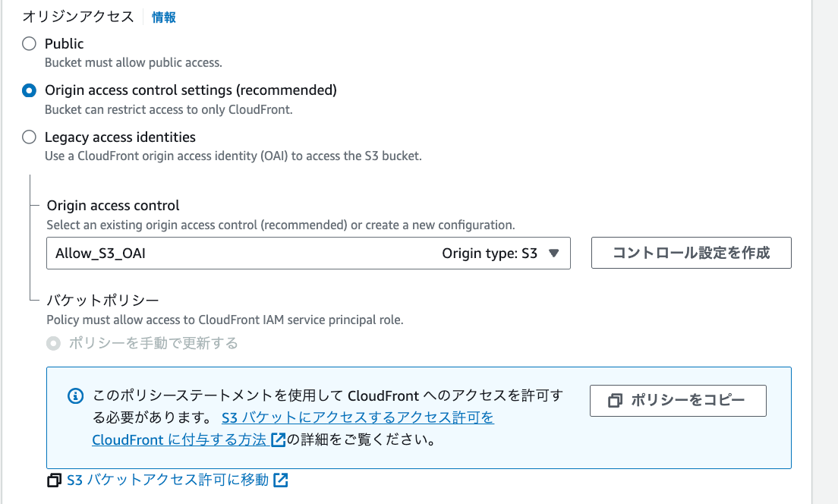This screenshot has height=504, width=838.
Task: Select the Public radio button
Action: [29, 43]
